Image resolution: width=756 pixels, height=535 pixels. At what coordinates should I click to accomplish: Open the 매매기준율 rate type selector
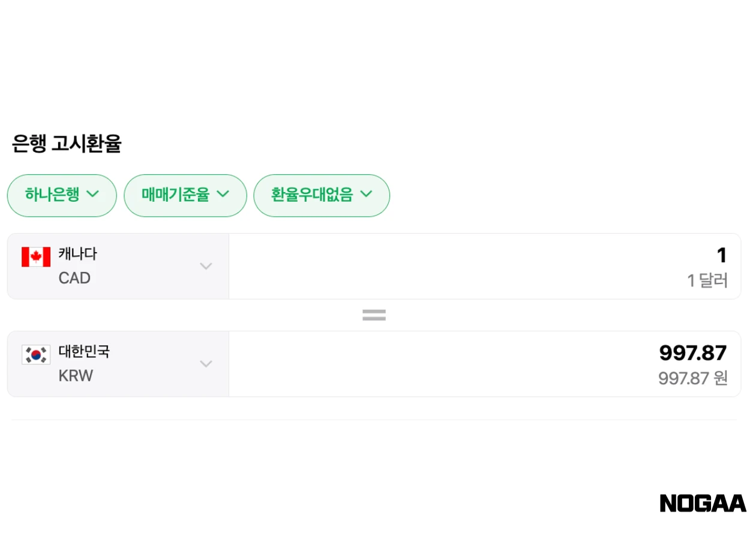[185, 195]
